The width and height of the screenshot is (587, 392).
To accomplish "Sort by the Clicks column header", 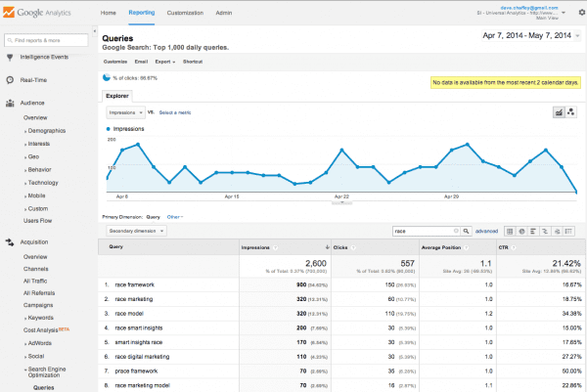I will tap(340, 247).
